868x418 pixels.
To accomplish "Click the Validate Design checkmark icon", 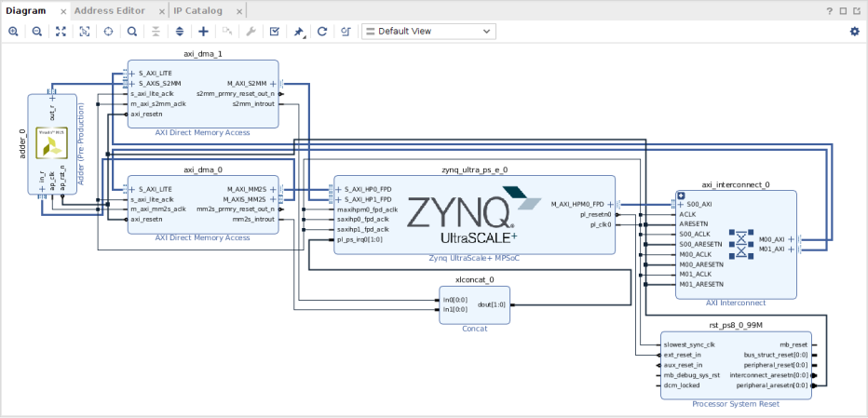I will (275, 32).
